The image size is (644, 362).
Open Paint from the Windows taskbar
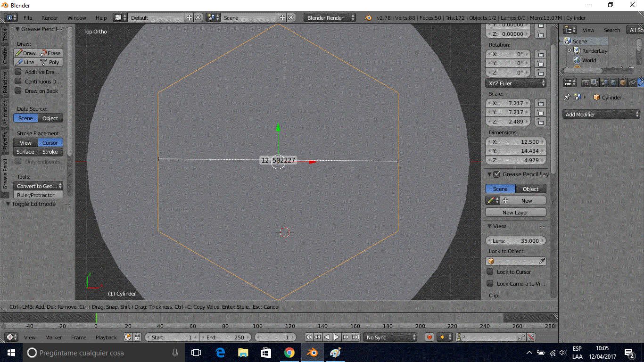(x=335, y=353)
